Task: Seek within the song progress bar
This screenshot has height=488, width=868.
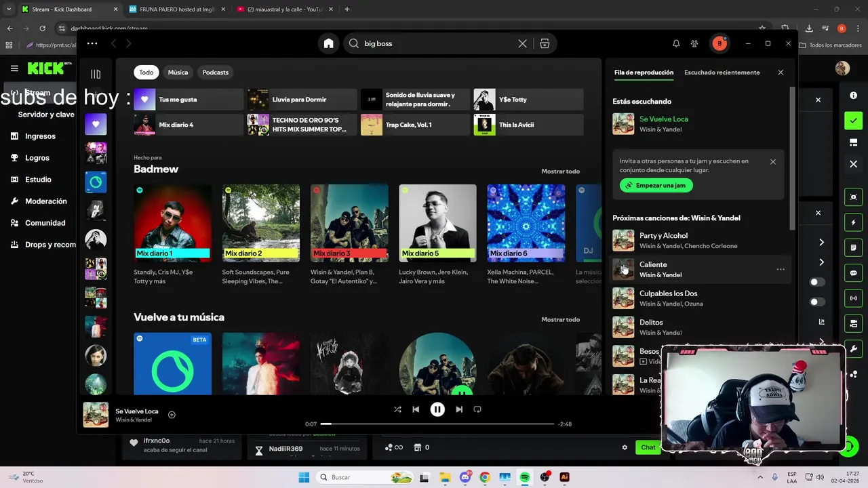Action: (437, 424)
